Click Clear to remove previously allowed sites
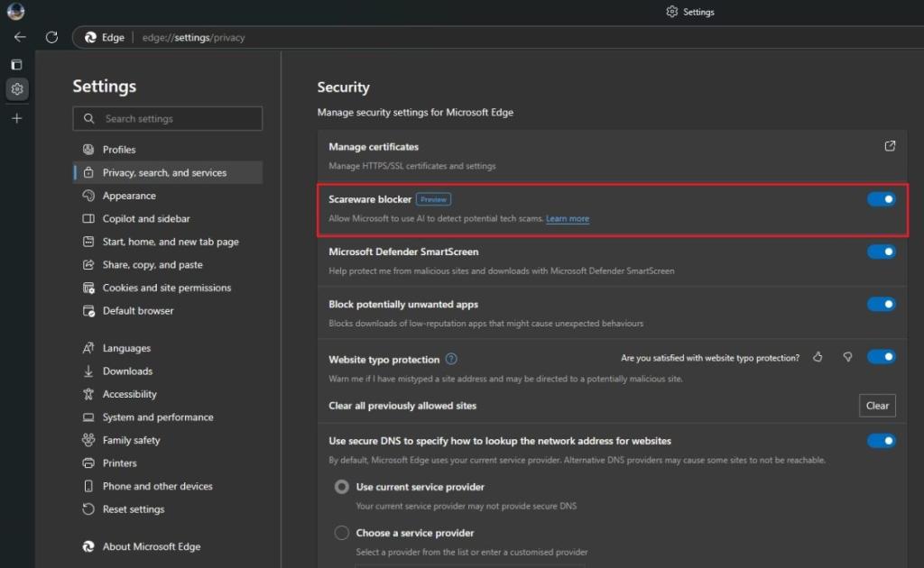Screen dimensions: 924x568 [876, 406]
